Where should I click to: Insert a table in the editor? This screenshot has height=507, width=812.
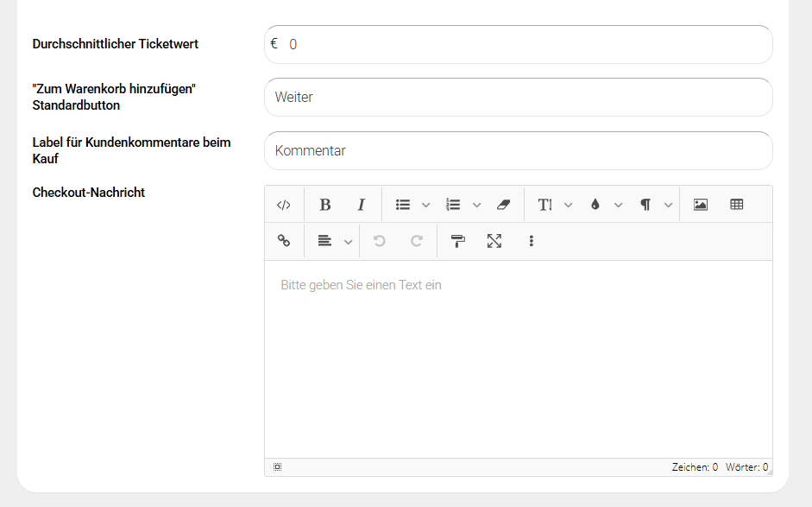point(737,205)
